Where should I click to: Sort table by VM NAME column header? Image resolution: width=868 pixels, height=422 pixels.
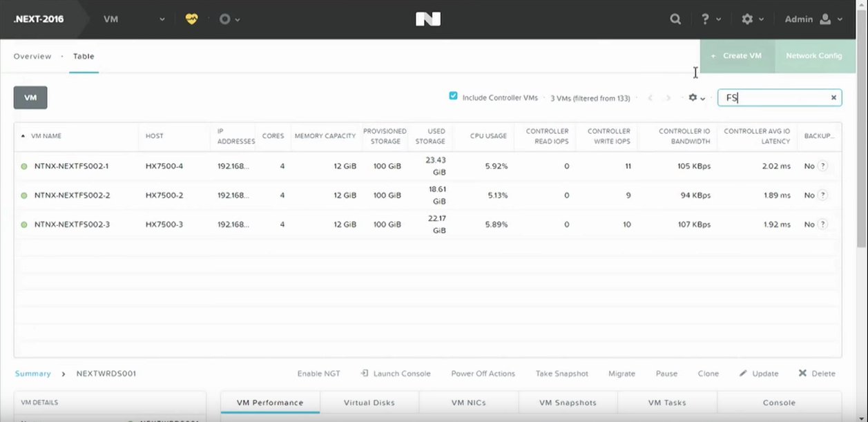[47, 136]
